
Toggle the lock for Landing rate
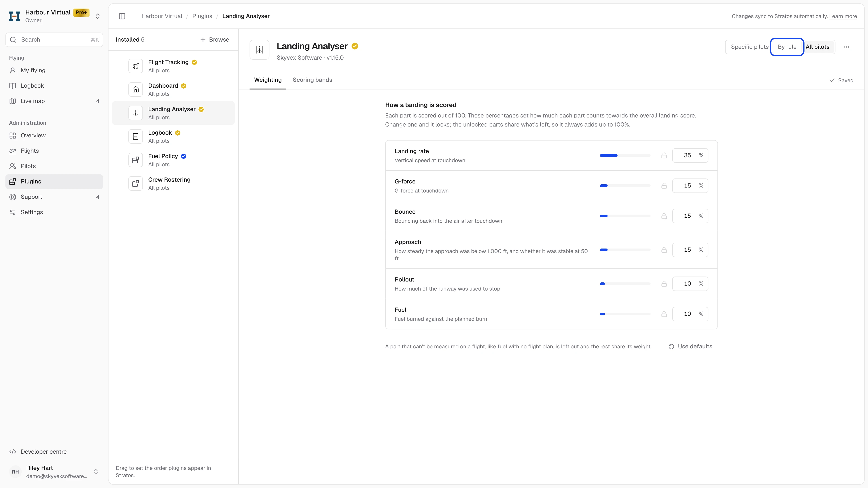coord(664,156)
